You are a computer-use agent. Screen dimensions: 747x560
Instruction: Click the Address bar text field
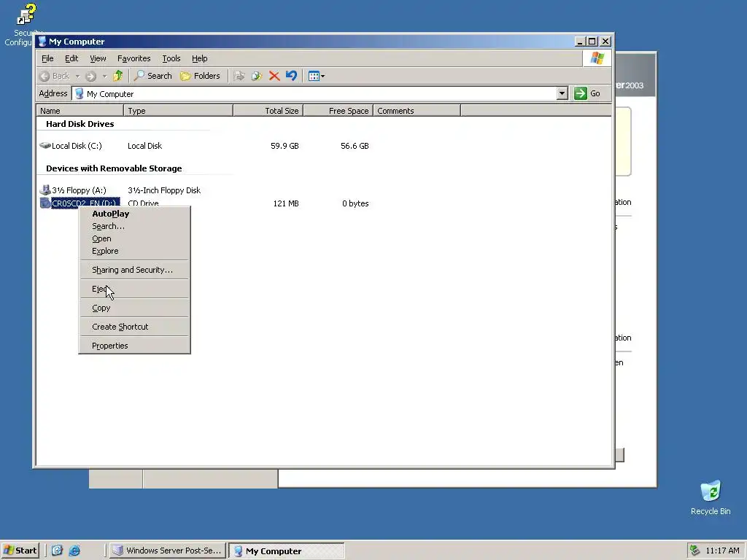tap(314, 93)
